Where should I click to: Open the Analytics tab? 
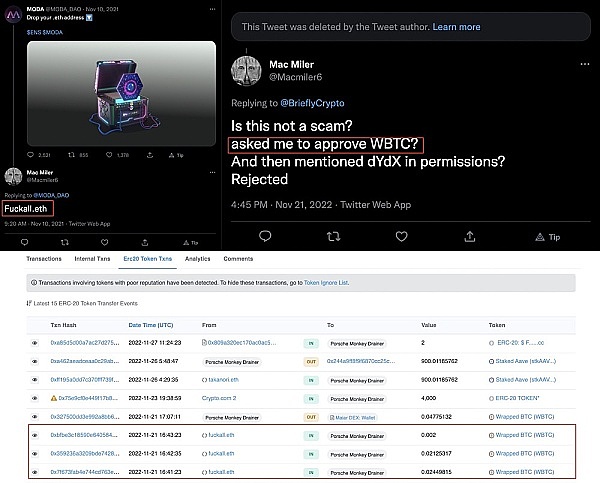198,258
